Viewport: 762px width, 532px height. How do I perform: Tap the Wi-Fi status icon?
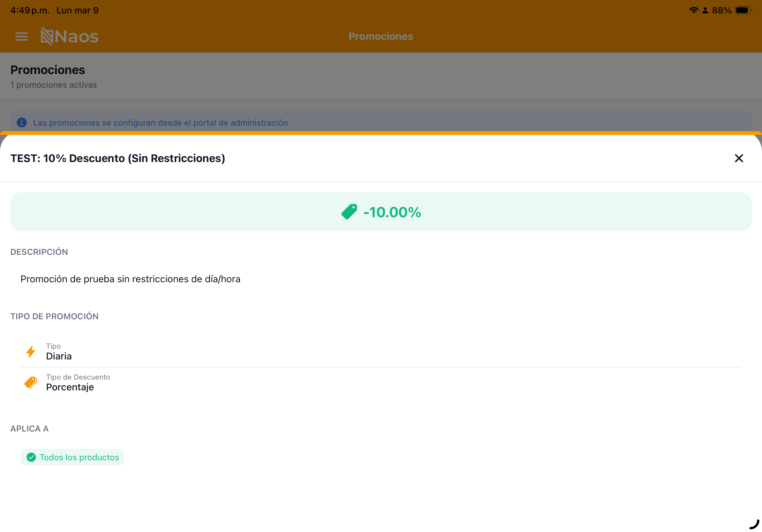pos(694,10)
